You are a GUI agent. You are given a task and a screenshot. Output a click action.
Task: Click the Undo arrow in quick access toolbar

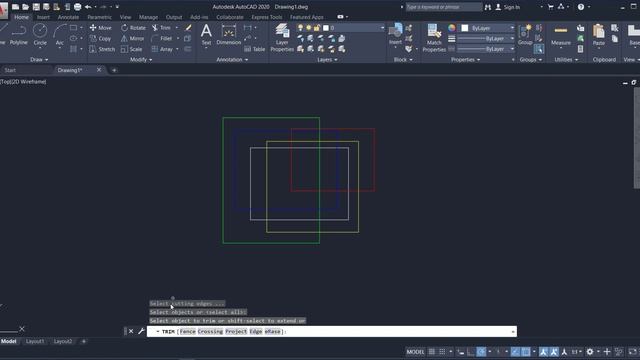click(x=88, y=7)
